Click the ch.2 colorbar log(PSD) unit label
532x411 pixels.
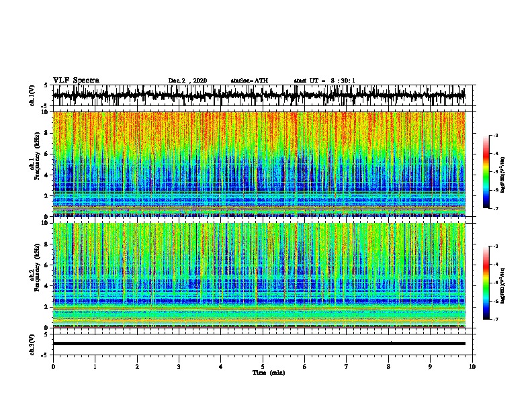503,285
